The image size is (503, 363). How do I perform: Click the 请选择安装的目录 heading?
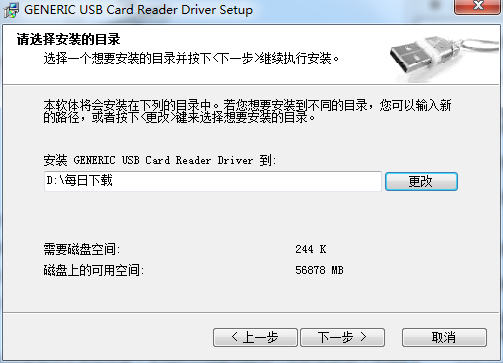68,39
